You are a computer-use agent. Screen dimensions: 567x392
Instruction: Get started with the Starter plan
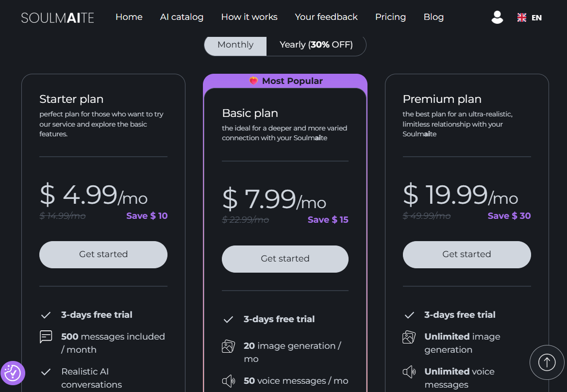pos(103,254)
